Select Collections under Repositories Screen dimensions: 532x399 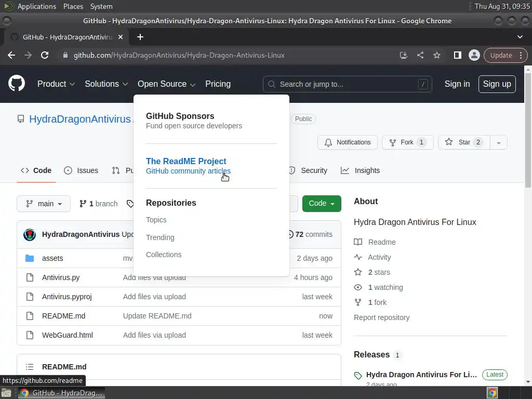164,255
